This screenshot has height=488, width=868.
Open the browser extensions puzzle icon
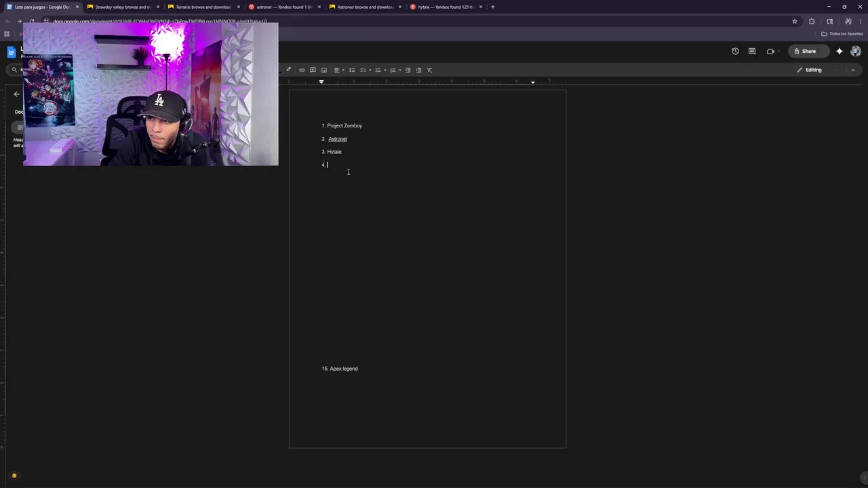[x=812, y=21]
